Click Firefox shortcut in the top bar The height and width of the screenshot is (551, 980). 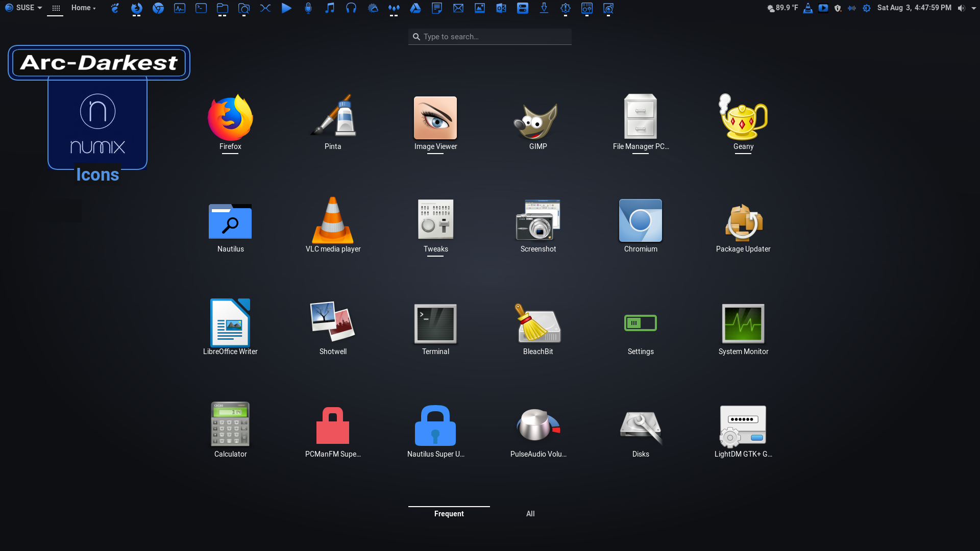pyautogui.click(x=136, y=8)
